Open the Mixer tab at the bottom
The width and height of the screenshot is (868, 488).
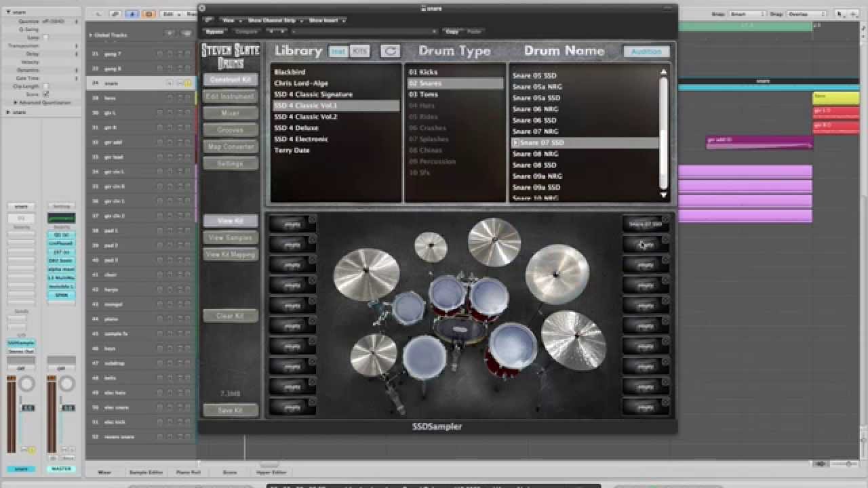[x=104, y=472]
